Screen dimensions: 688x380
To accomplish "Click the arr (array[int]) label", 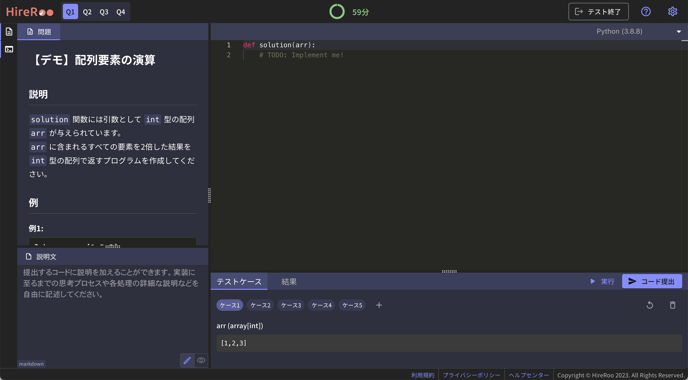I will point(240,326).
